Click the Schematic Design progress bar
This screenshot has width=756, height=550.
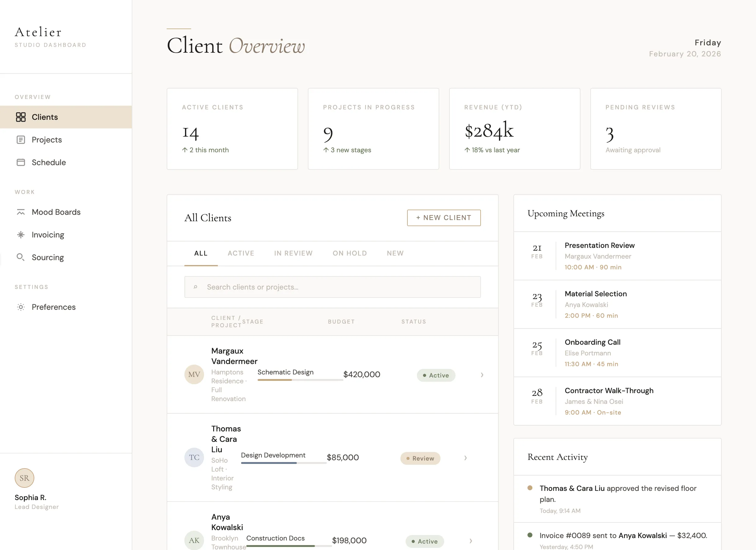tap(300, 380)
